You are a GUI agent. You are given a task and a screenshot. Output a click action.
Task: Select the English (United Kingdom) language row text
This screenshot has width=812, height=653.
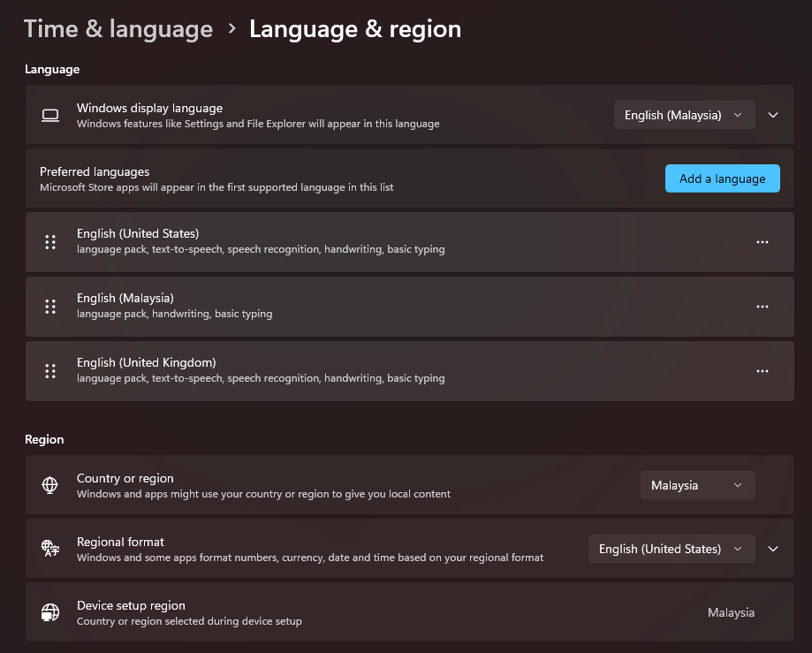[147, 362]
